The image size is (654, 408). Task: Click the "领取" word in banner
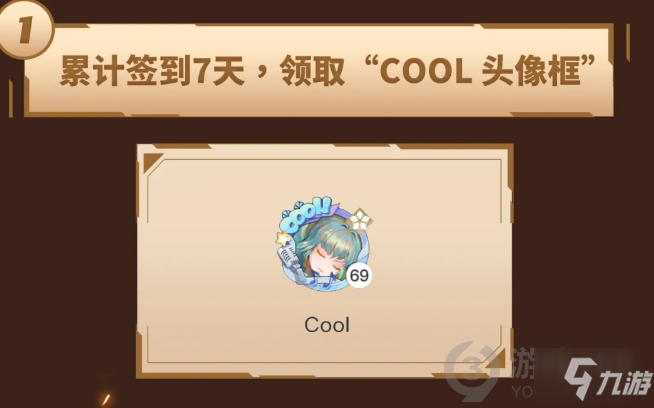(313, 71)
